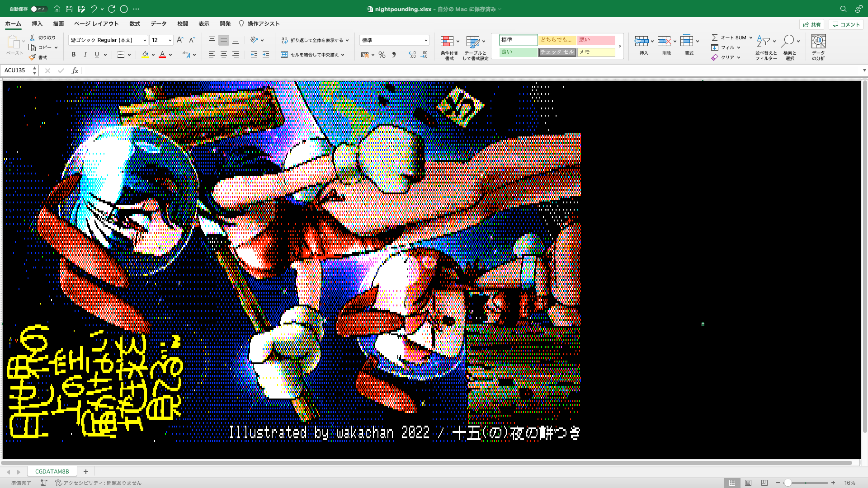Click the Clear button

726,57
